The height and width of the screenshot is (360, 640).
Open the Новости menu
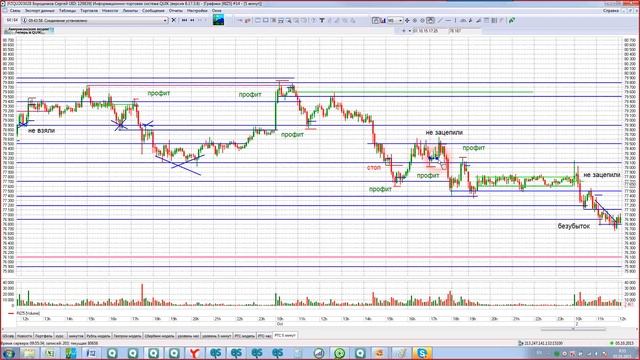pos(110,11)
